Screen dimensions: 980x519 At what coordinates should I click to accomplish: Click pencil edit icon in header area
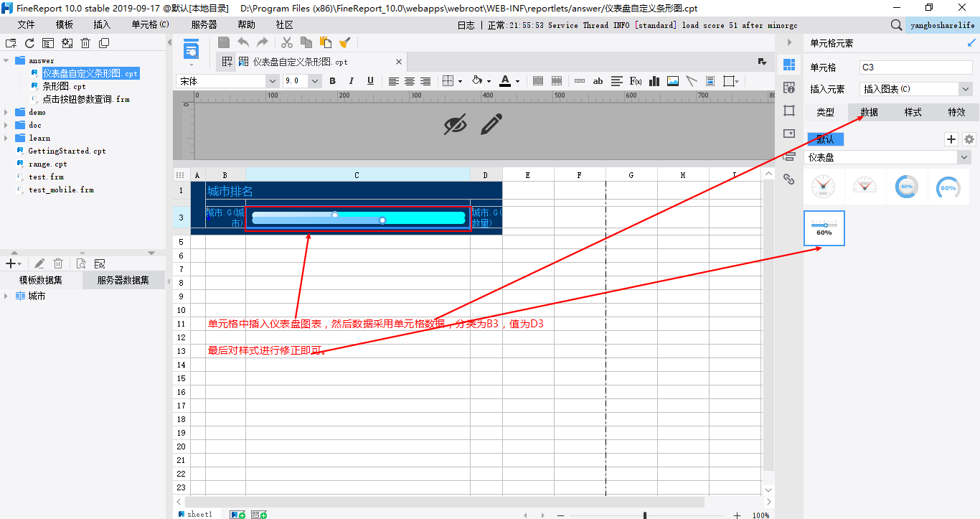pyautogui.click(x=491, y=124)
